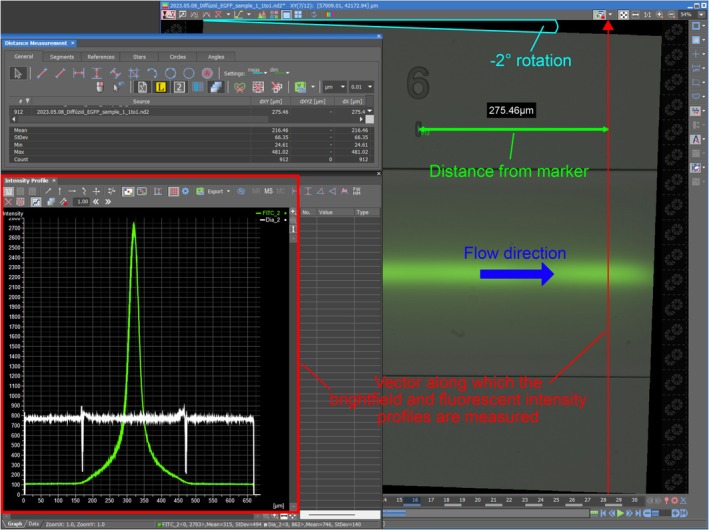This screenshot has height=530, width=709.
Task: Select the pointer tool in Distance Measurement
Action: (18, 73)
